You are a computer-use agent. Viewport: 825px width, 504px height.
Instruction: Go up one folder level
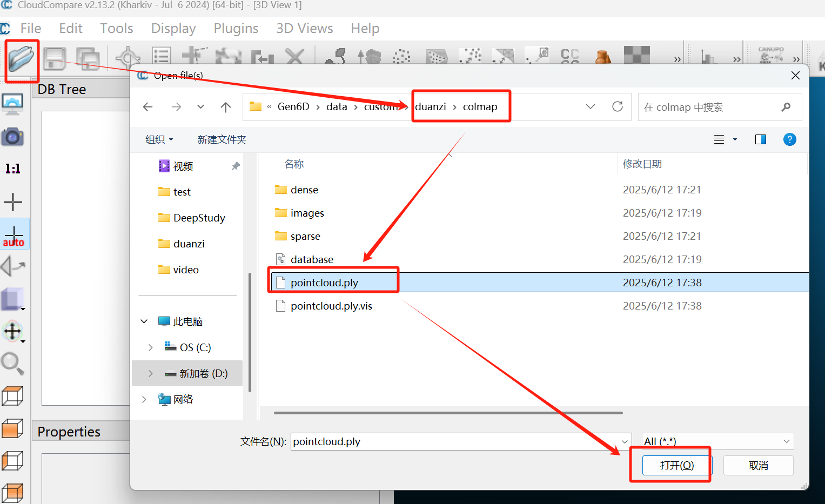tap(226, 107)
